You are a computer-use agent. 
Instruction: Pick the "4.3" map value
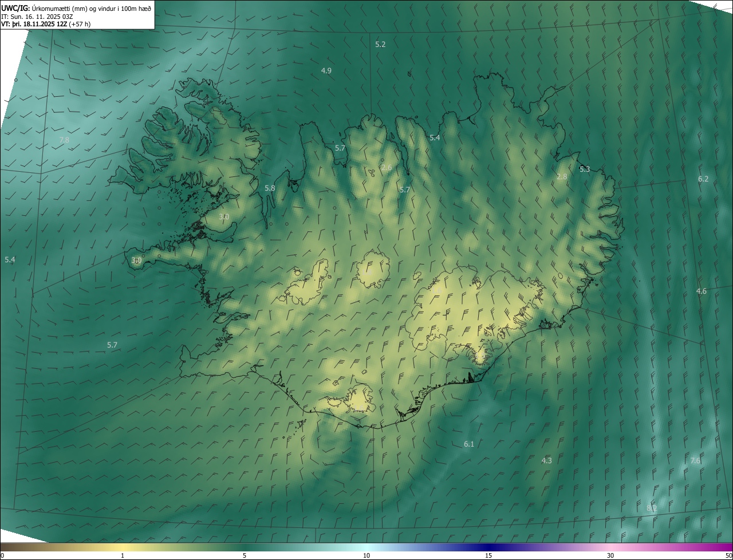pos(547,460)
